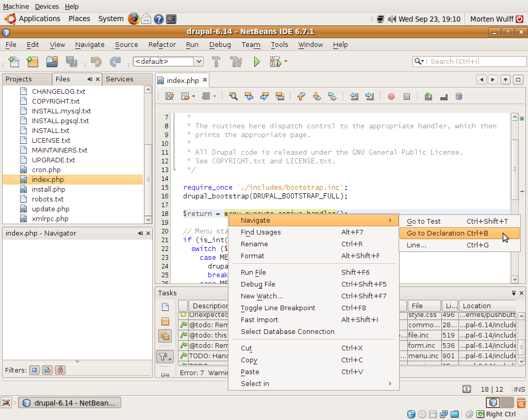Run the main project with green arrow
This screenshot has height=420, width=528.
pyautogui.click(x=257, y=62)
